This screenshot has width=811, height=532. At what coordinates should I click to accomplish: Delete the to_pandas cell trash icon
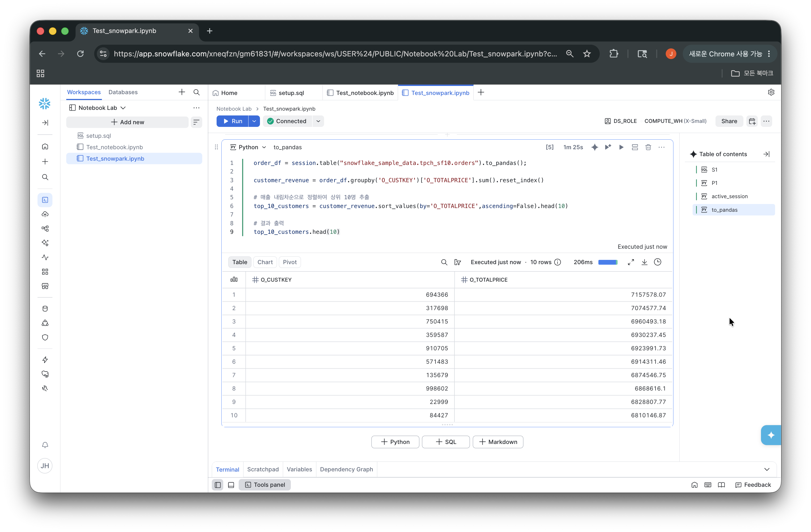(x=648, y=147)
